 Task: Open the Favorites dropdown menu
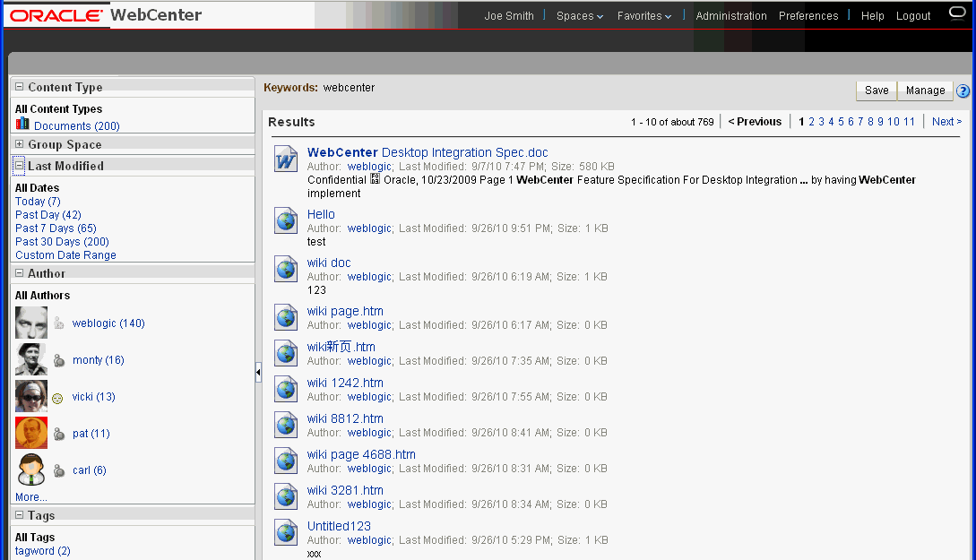click(643, 15)
